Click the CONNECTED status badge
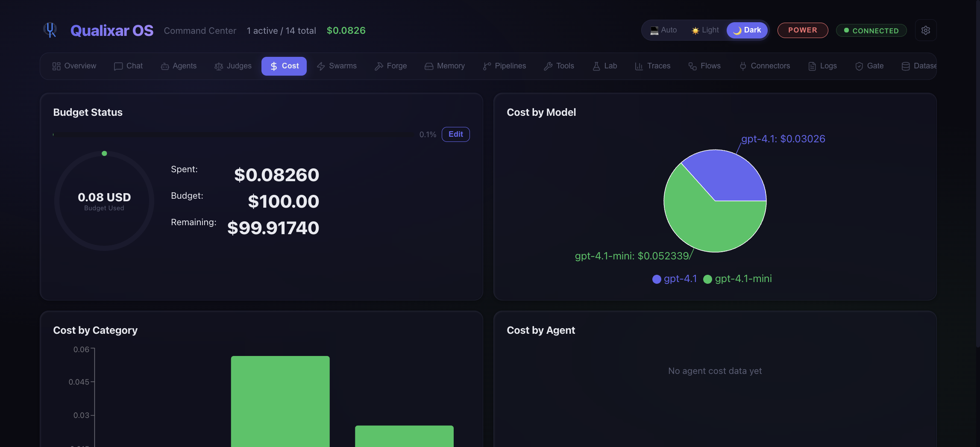Image resolution: width=980 pixels, height=447 pixels. click(871, 31)
